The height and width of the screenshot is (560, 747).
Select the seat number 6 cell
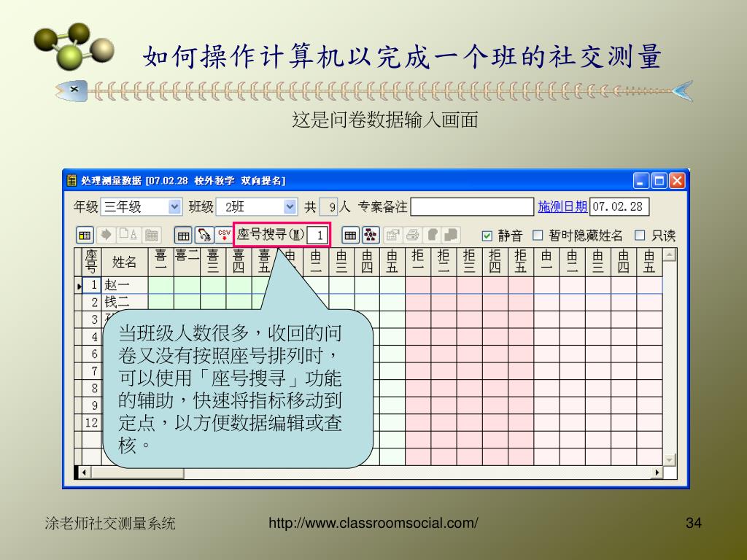[91, 354]
